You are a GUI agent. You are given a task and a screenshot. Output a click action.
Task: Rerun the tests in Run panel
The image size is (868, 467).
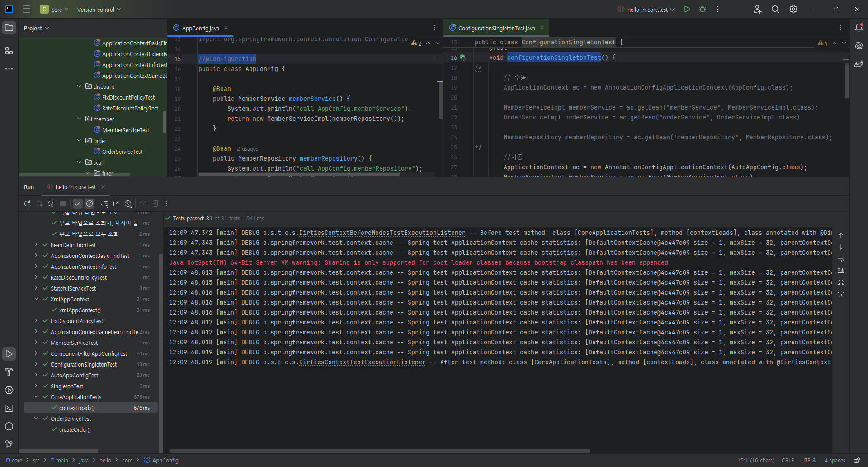(x=27, y=204)
